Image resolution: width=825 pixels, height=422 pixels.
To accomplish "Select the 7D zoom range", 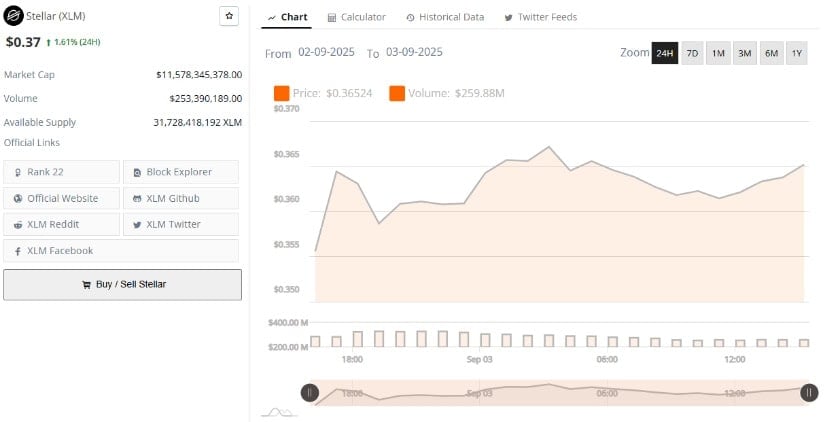I will tap(692, 53).
